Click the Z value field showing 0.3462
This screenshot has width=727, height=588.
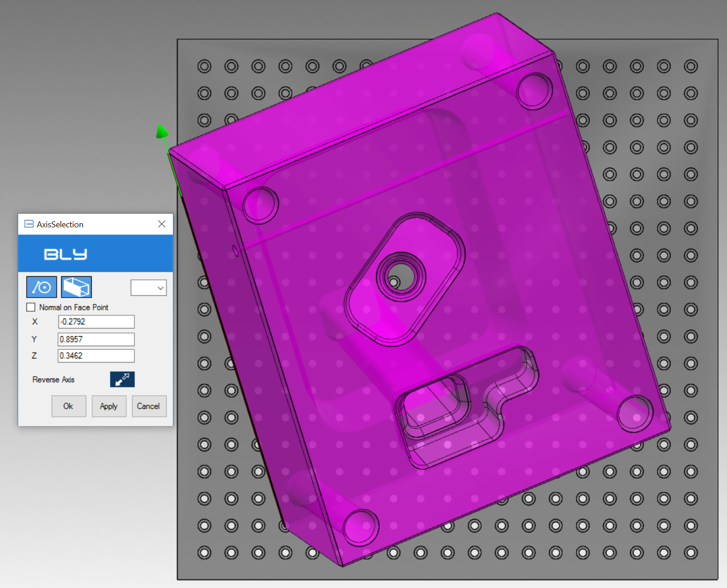pyautogui.click(x=96, y=356)
